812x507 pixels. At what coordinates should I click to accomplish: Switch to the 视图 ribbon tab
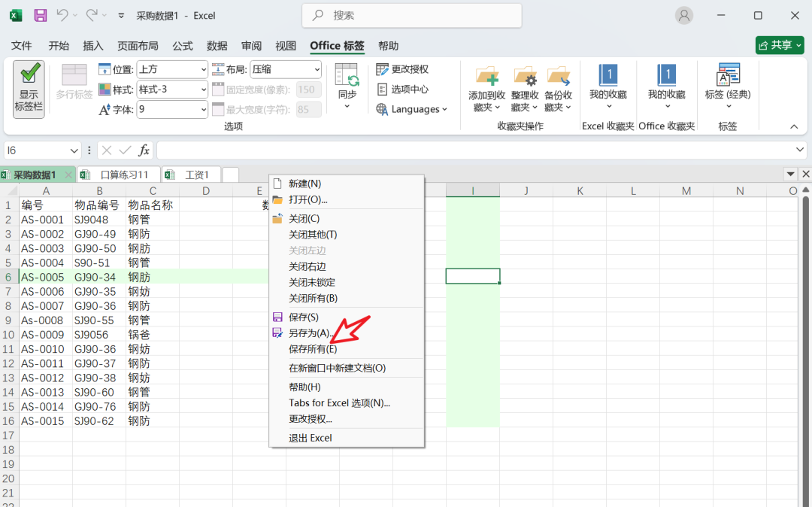point(286,46)
